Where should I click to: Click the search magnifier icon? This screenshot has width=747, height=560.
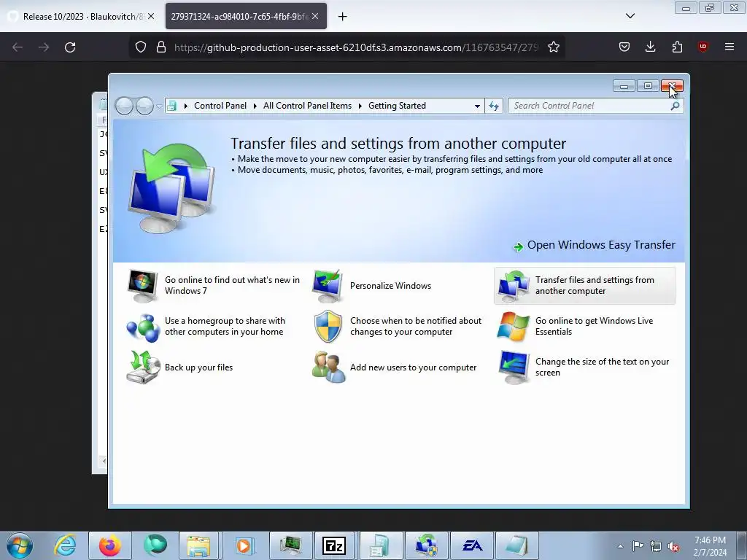coord(675,106)
